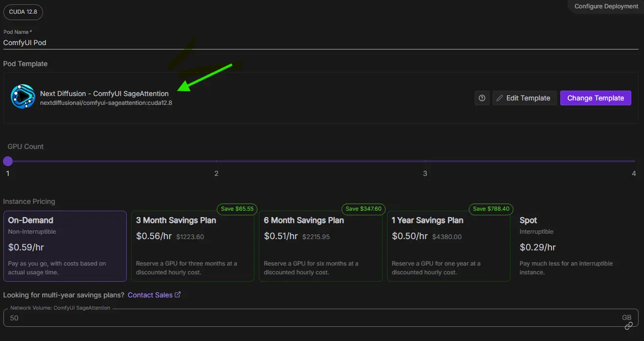Screen dimensions: 644x341
Task: Click the chain link icon beside GB
Action: coord(629,326)
